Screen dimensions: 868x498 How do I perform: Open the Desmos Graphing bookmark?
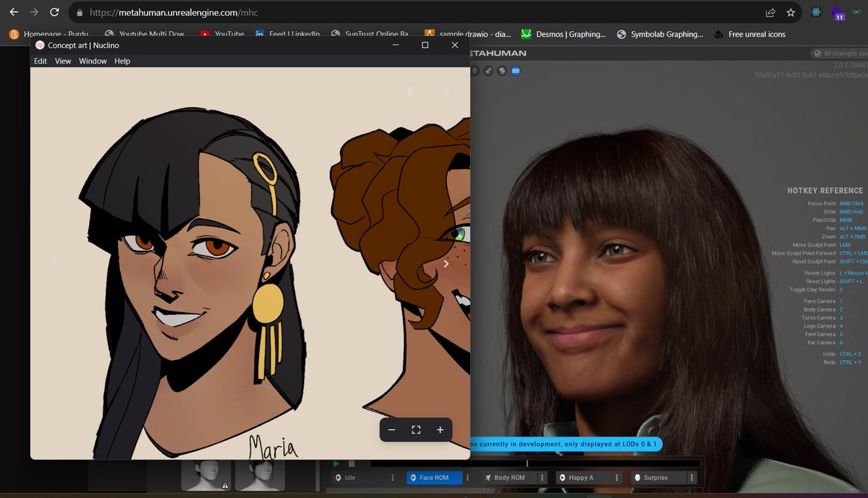pyautogui.click(x=563, y=34)
